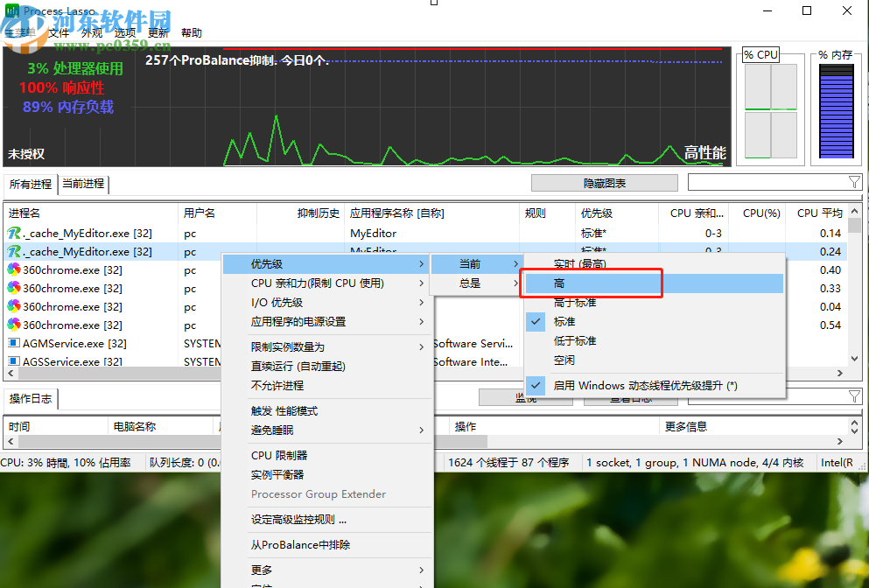Switch to 所有进程 tab
Screen dimensions: 869x588
click(31, 184)
